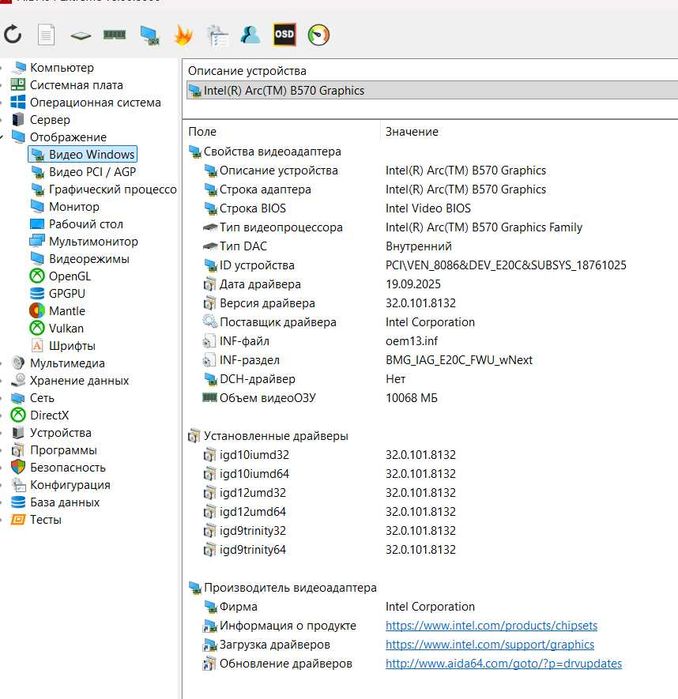This screenshot has width=678, height=699.
Task: Click Установленные драйверы group header
Action: click(268, 436)
